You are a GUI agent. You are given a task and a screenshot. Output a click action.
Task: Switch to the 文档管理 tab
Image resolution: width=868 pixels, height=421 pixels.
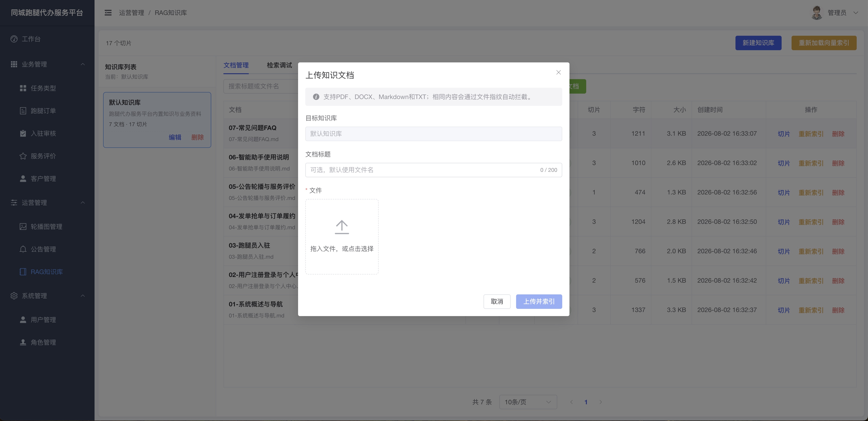[x=236, y=65]
